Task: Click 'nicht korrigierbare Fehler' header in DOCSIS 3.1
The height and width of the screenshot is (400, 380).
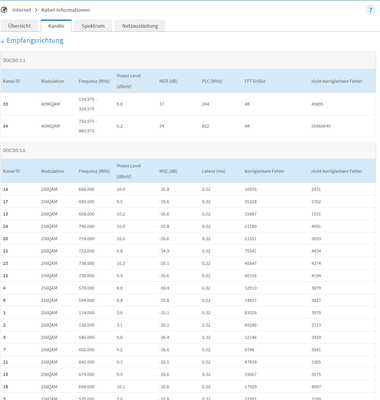Action: (337, 81)
